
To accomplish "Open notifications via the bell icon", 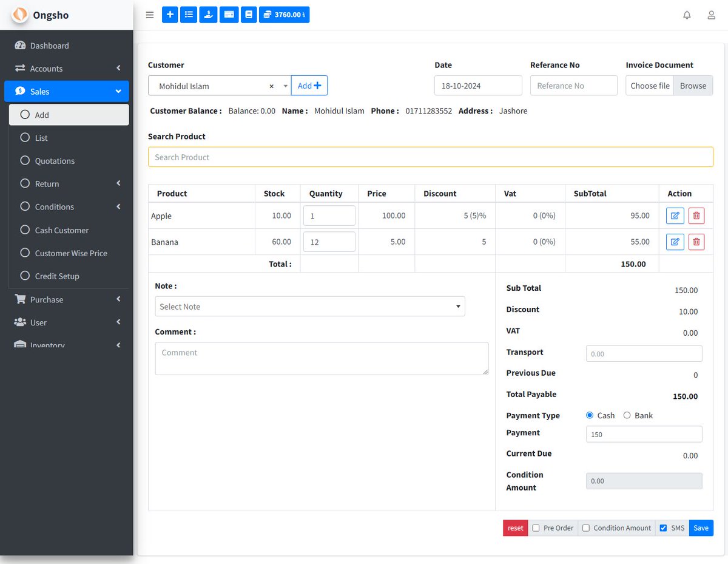I will (687, 15).
